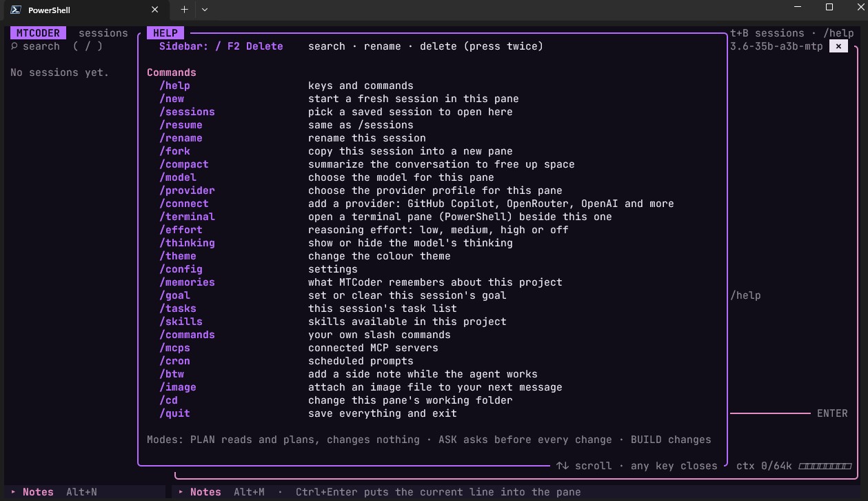Click the /model command
Screen dimensions: 868x501
click(x=178, y=177)
